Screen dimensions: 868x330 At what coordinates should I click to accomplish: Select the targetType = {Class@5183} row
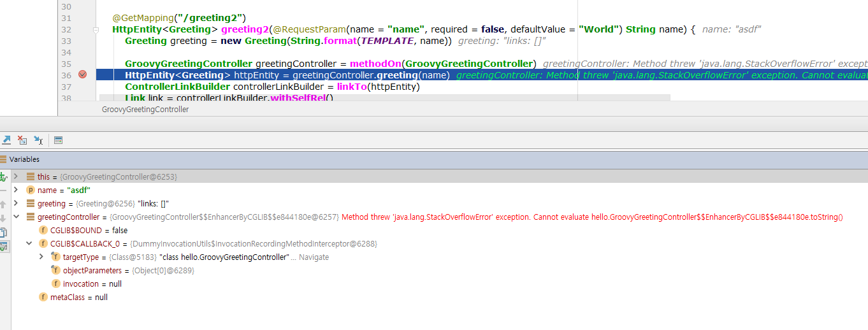point(439,257)
